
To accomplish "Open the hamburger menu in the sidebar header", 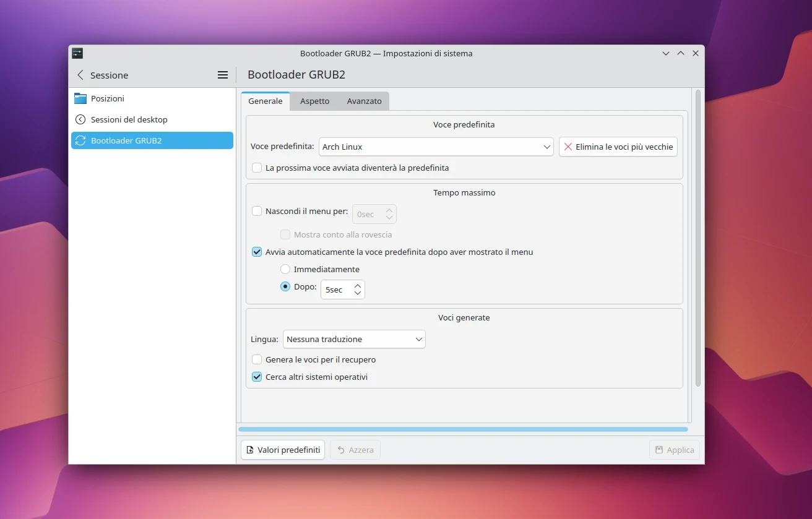I will pyautogui.click(x=222, y=74).
